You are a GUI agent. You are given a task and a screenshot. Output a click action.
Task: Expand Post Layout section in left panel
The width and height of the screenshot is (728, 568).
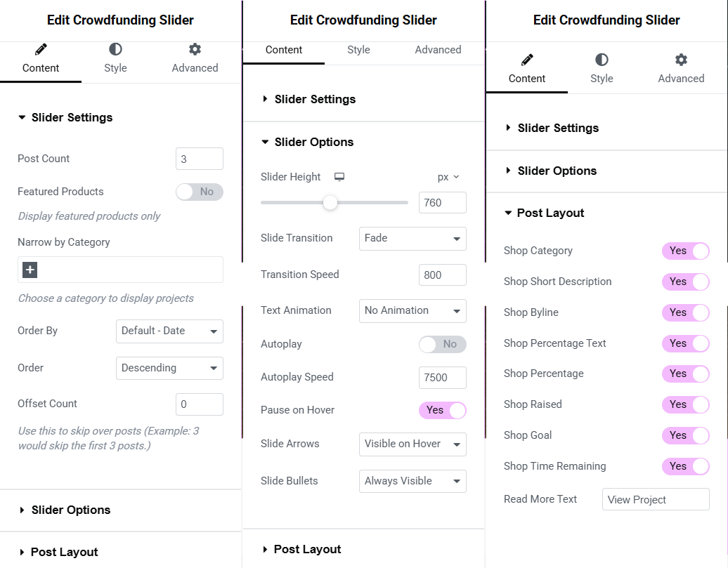pos(64,553)
